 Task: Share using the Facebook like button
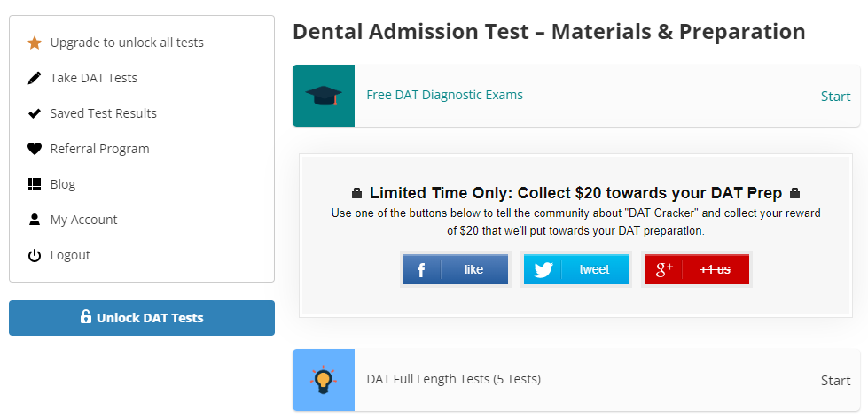(456, 269)
